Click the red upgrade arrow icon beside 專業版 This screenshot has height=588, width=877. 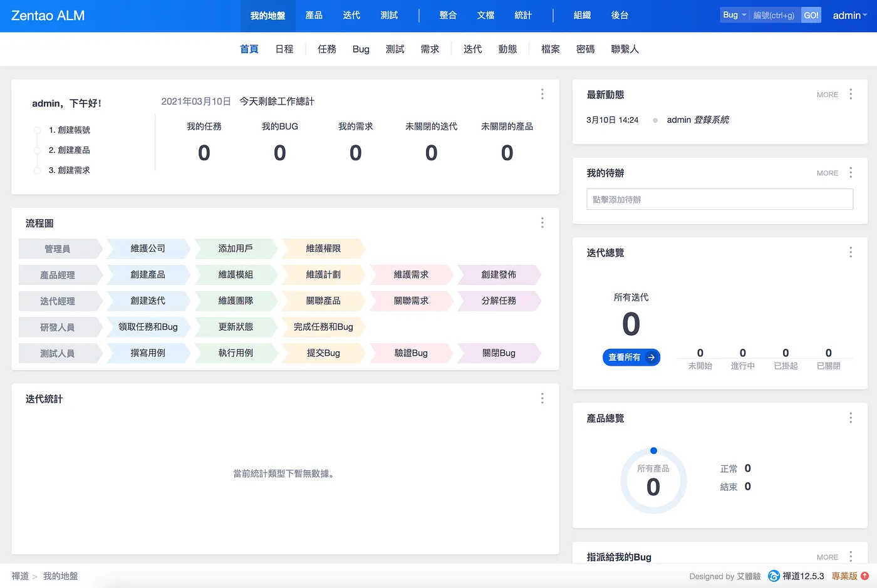tap(864, 576)
